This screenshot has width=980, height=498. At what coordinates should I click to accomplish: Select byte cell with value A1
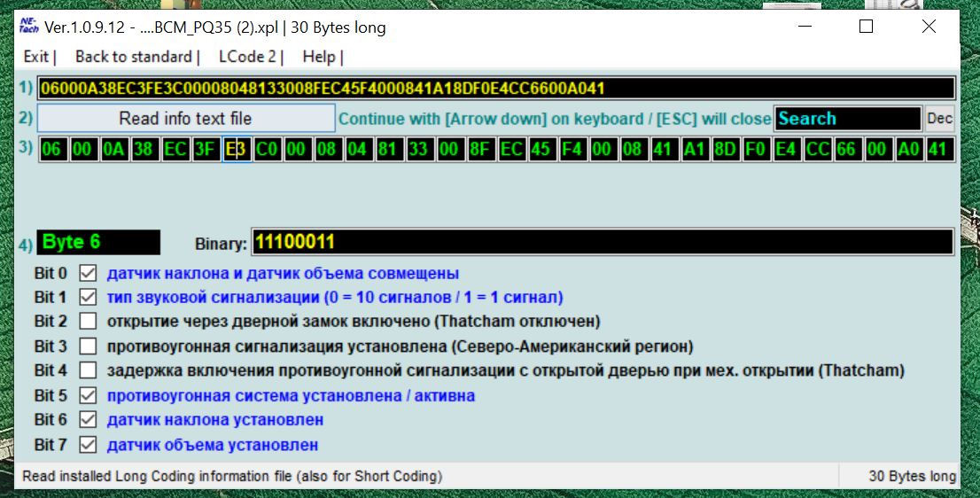696,150
